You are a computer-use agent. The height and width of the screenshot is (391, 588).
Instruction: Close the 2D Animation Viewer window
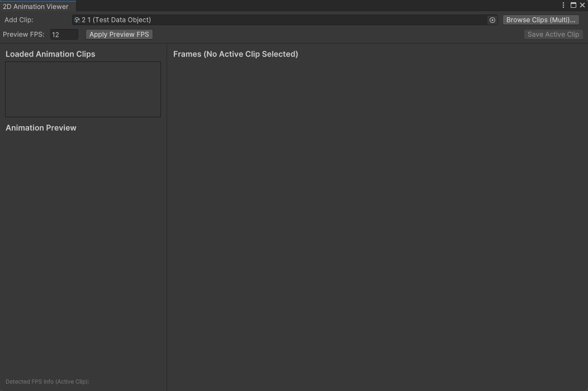[582, 5]
